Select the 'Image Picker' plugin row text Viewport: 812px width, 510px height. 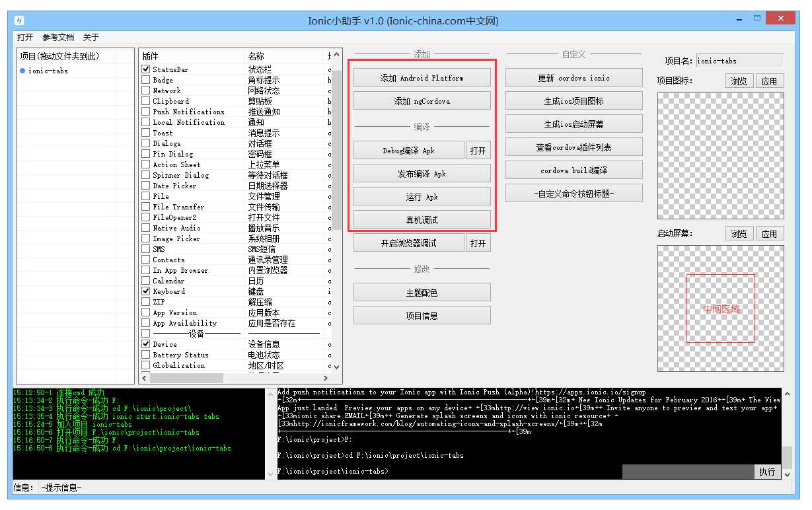pos(176,238)
